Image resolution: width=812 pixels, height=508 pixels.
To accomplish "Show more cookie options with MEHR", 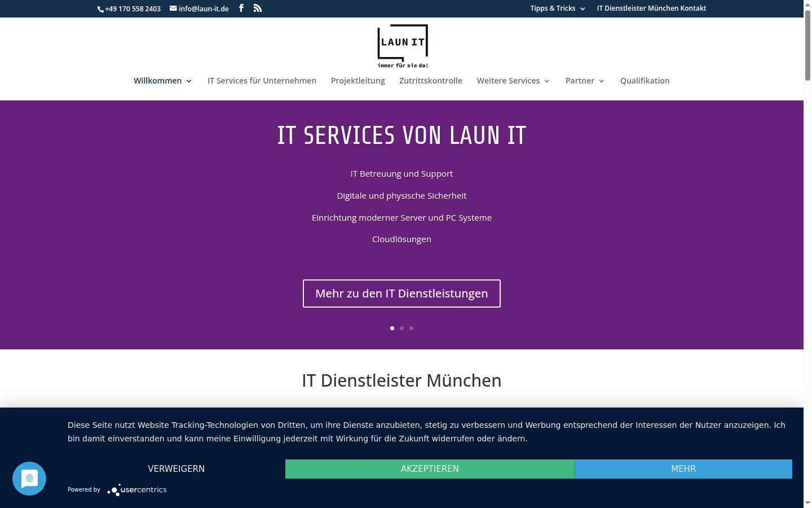I will tap(683, 469).
